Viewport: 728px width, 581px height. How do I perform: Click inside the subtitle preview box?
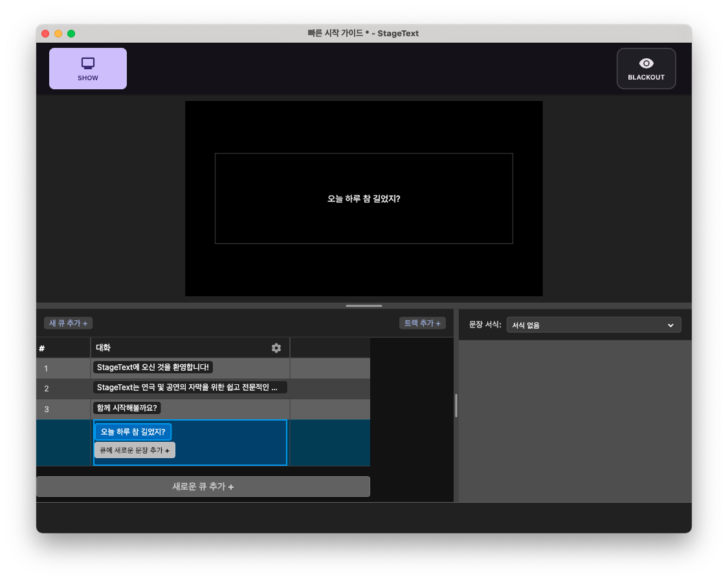[364, 198]
